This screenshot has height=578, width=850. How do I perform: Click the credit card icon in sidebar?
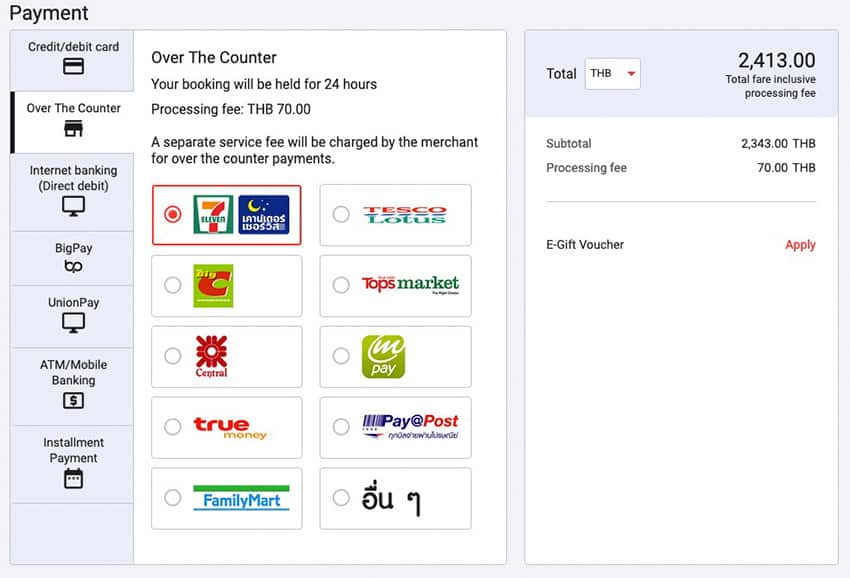coord(73,66)
